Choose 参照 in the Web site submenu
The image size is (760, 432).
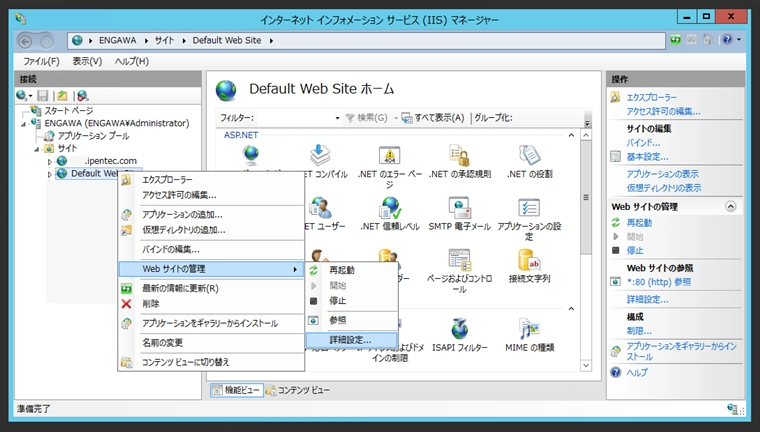click(352, 320)
